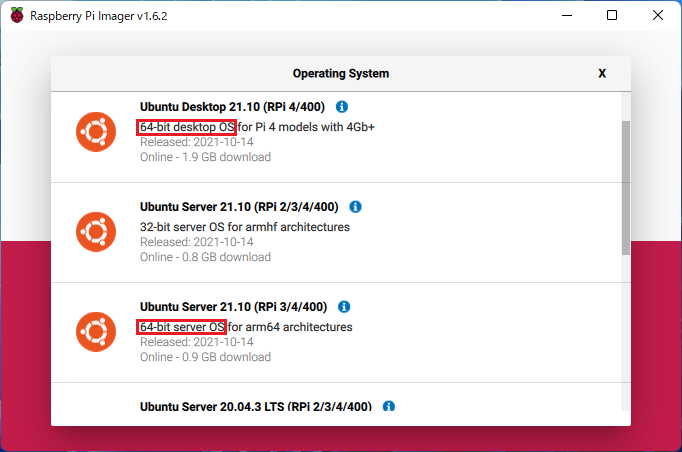This screenshot has width=682, height=452.
Task: Minimize the Raspberry Pi Imager window
Action: pyautogui.click(x=567, y=16)
